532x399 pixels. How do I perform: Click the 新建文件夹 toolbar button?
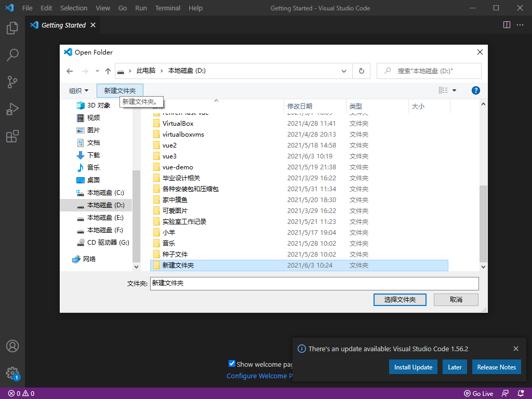pyautogui.click(x=120, y=90)
